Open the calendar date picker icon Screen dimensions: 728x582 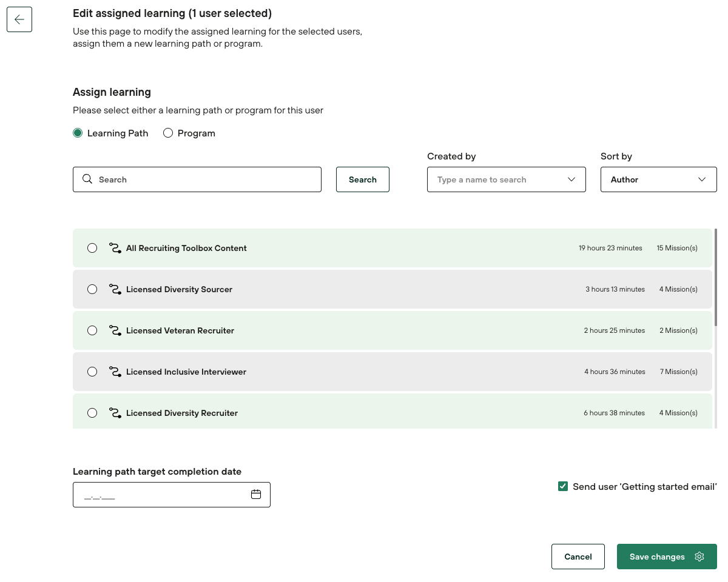coord(256,495)
